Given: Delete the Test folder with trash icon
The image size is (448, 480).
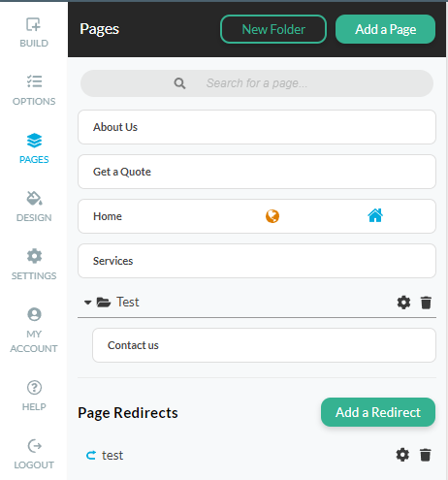Looking at the screenshot, I should coord(426,303).
